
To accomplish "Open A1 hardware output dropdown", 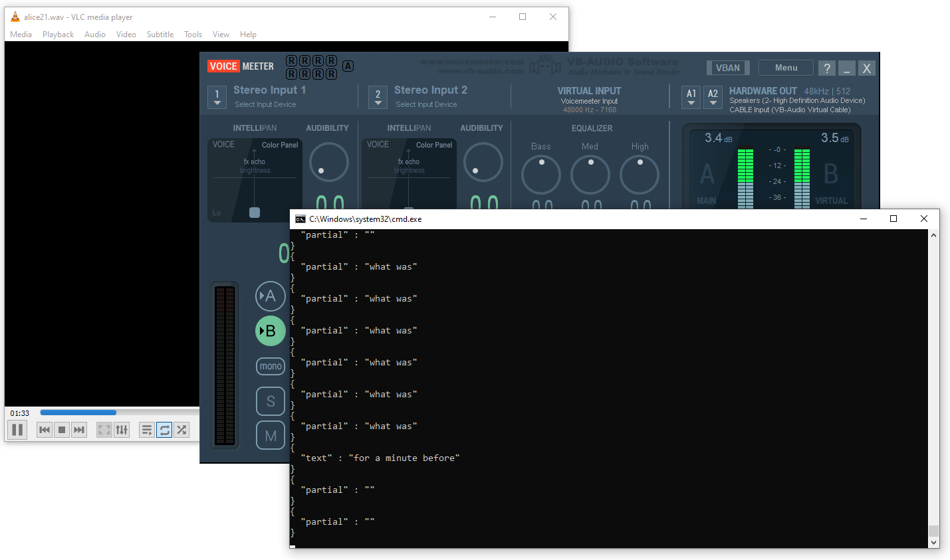I will (691, 97).
